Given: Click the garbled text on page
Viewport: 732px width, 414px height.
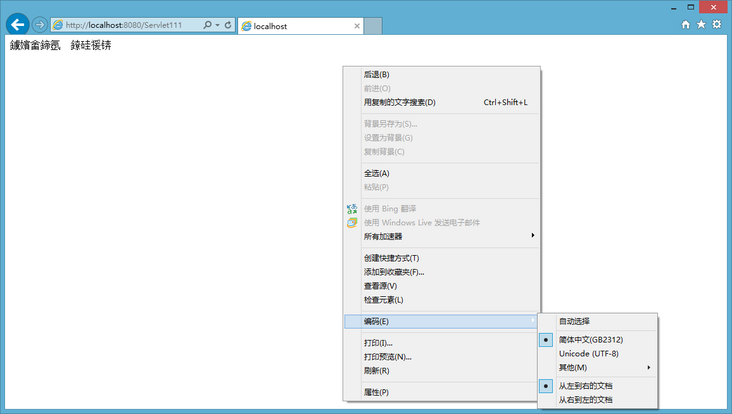Looking at the screenshot, I should (x=61, y=45).
